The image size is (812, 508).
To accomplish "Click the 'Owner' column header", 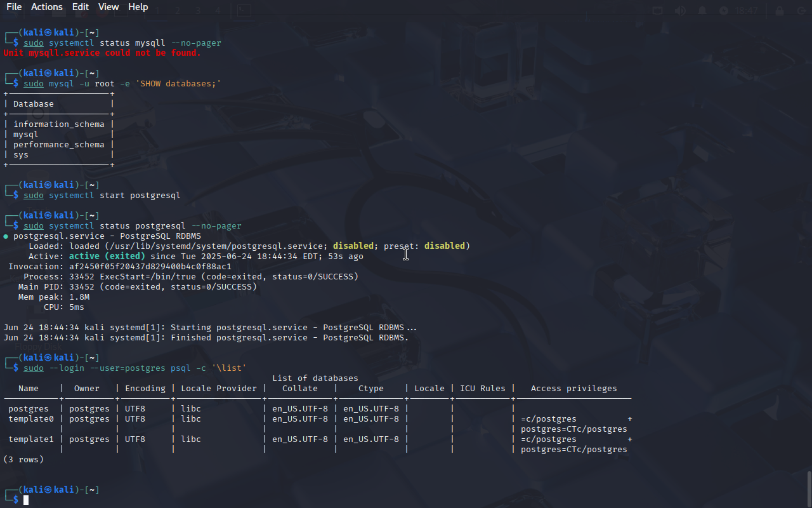I will (87, 388).
